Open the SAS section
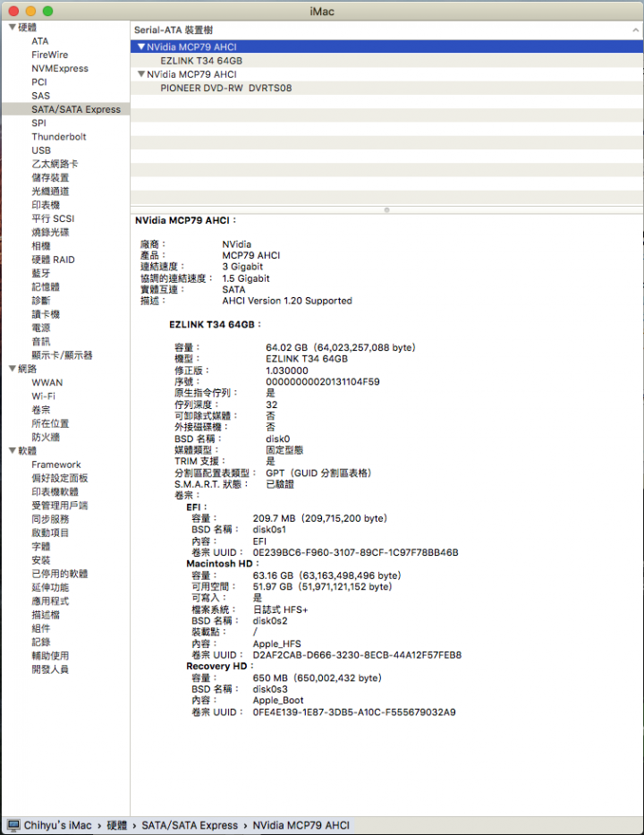The width and height of the screenshot is (644, 835). (x=40, y=96)
